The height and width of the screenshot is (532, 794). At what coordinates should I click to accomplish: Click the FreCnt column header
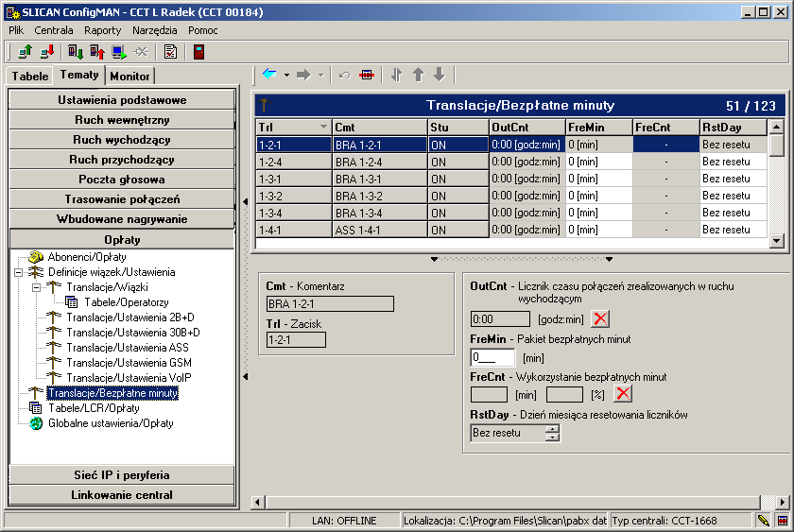665,127
